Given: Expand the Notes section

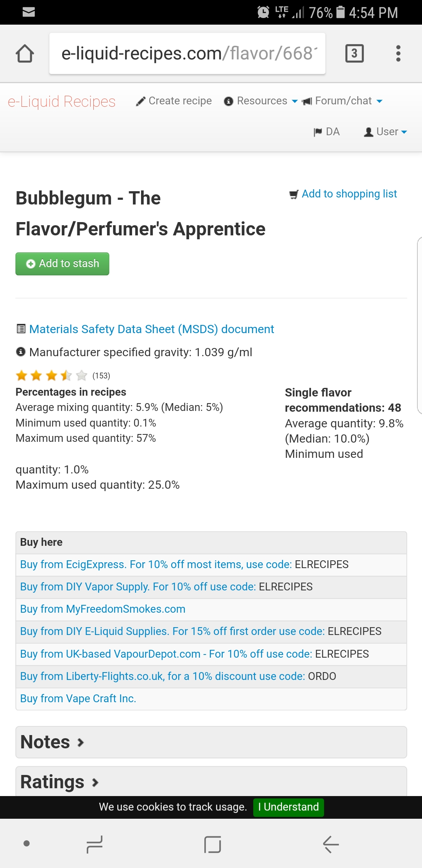Looking at the screenshot, I should coord(211,742).
